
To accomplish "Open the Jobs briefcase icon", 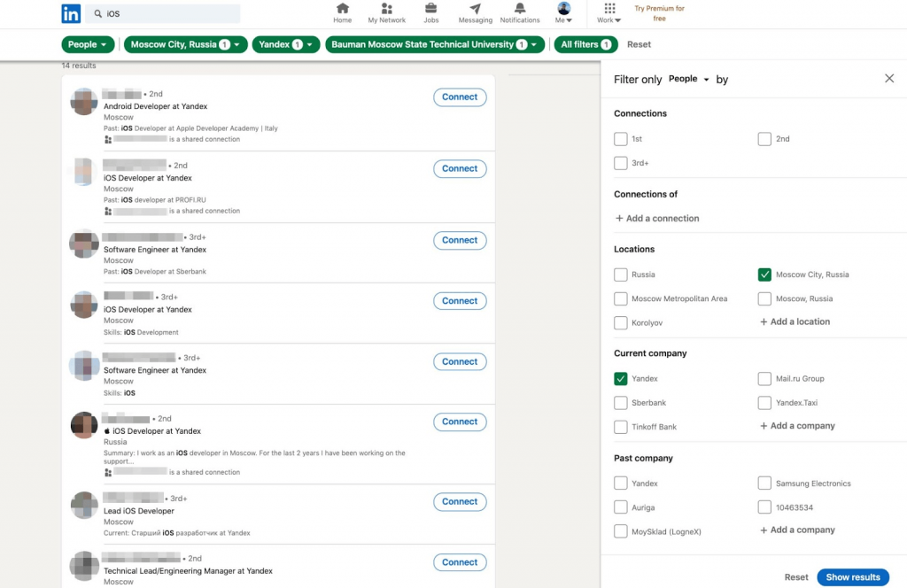I will (x=430, y=9).
